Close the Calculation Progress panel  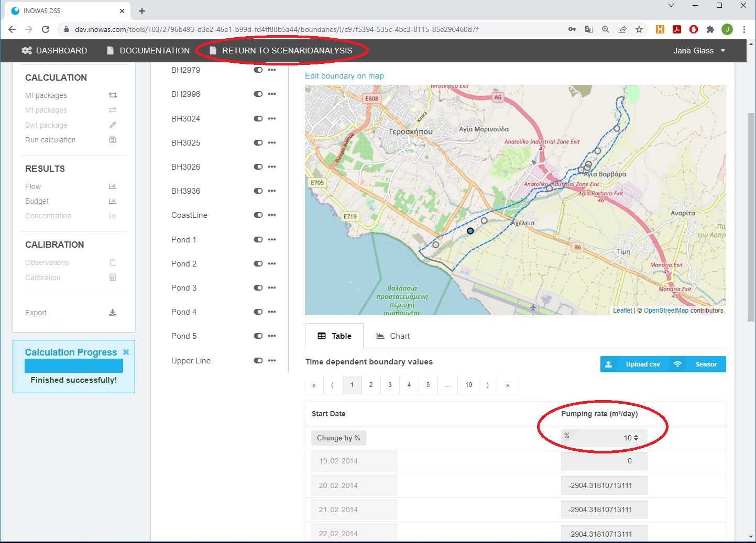pyautogui.click(x=126, y=352)
